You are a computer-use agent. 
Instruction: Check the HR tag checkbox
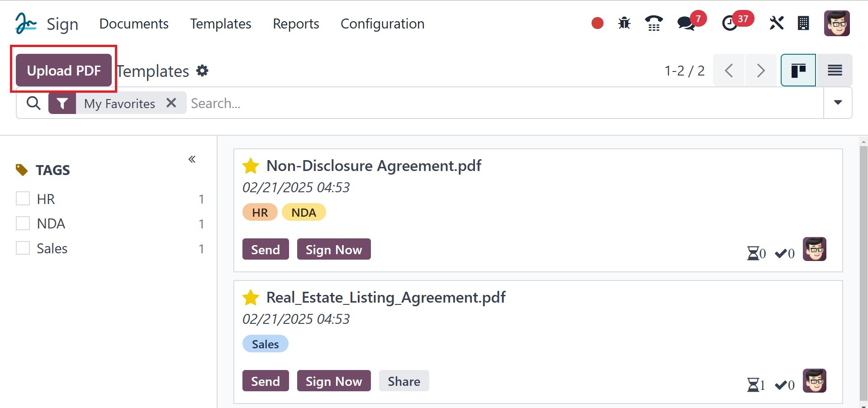tap(23, 199)
